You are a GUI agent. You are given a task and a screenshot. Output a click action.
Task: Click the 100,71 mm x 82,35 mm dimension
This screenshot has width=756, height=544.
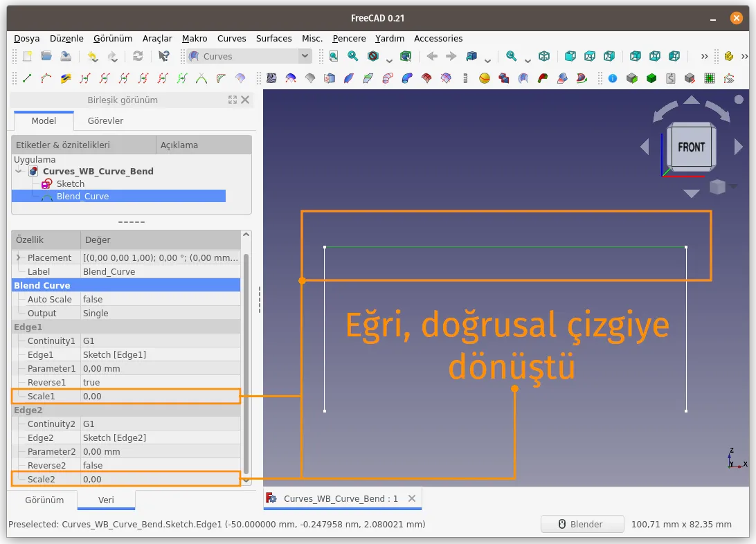[681, 524]
